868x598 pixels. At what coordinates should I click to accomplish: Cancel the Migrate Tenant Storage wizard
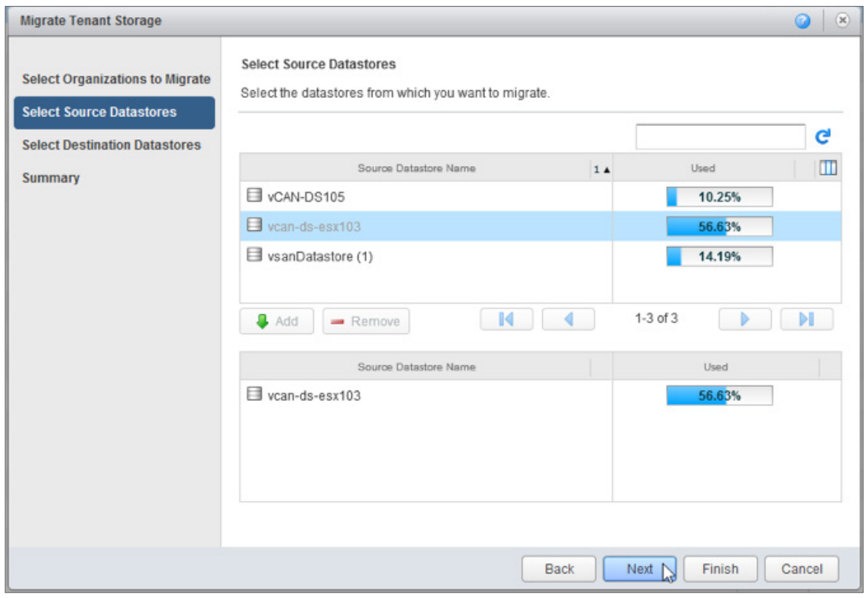(801, 569)
